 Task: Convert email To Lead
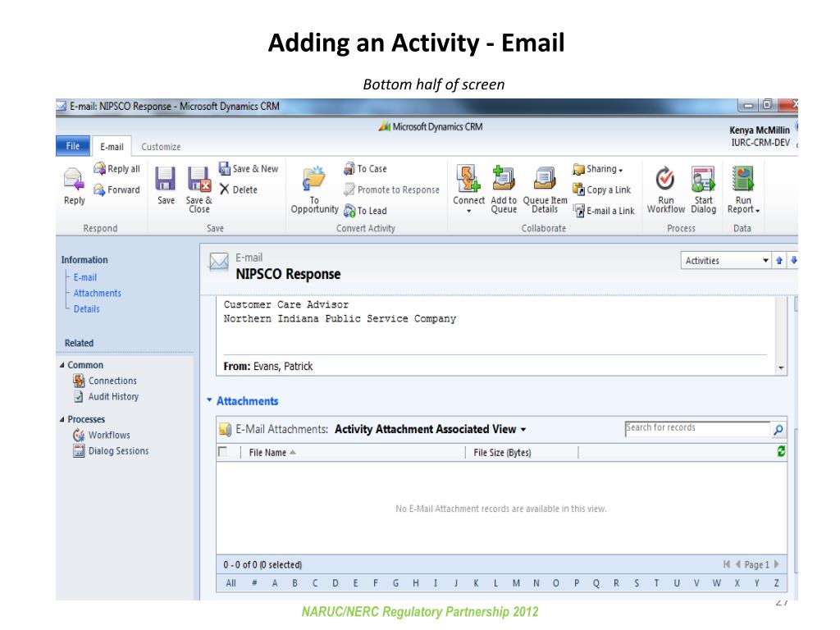(365, 211)
